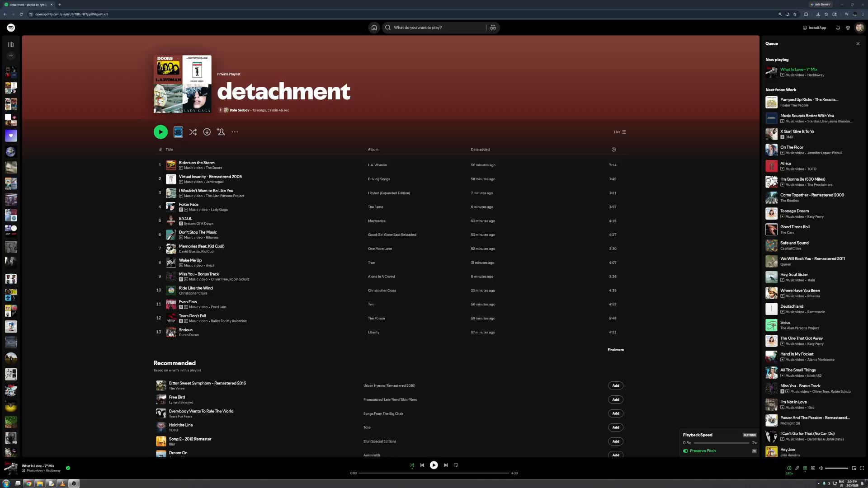The height and width of the screenshot is (488, 868).
Task: Click the Install App button
Action: pyautogui.click(x=814, y=28)
